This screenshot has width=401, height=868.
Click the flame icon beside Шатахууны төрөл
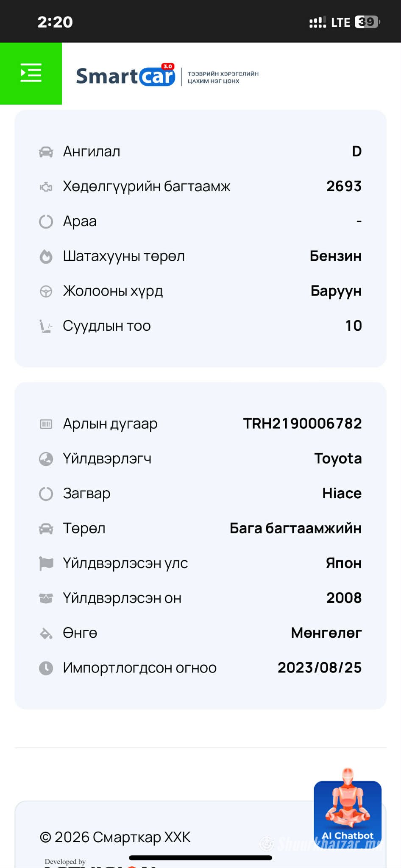[46, 257]
